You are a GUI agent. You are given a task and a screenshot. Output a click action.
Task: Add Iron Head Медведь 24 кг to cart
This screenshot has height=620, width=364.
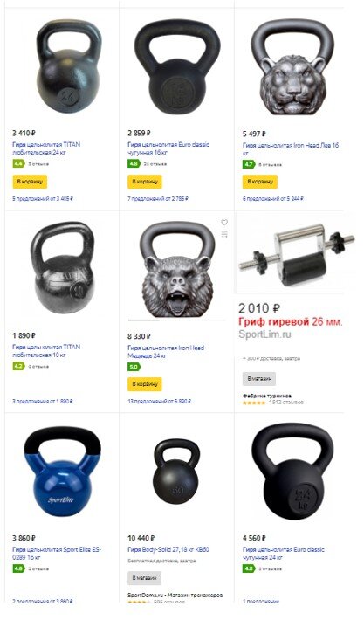point(145,384)
